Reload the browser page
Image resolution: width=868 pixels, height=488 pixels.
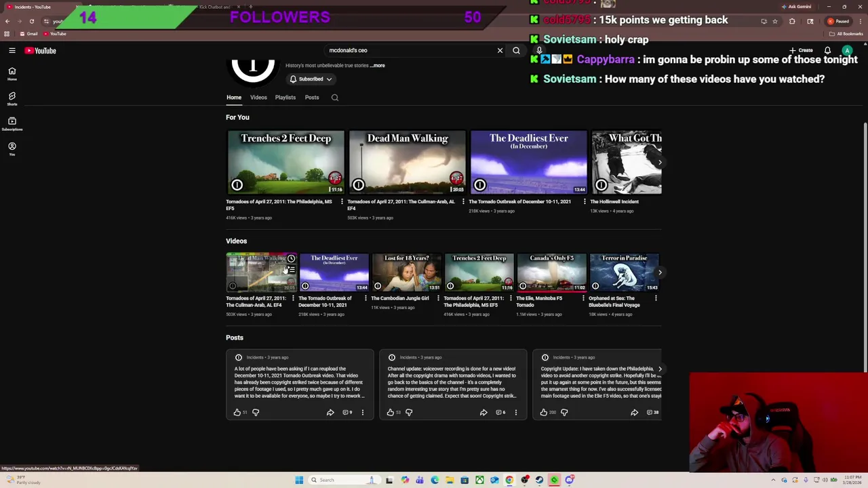point(31,21)
